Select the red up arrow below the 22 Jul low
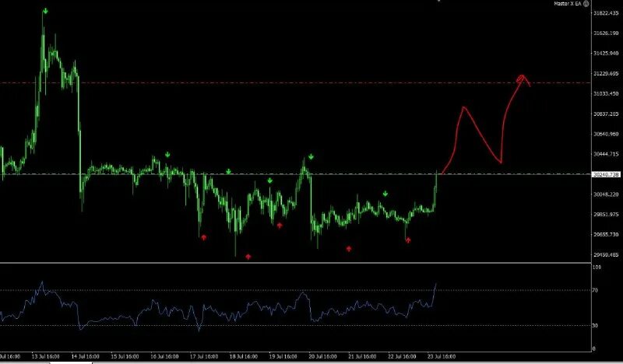This screenshot has width=623, height=364. [x=408, y=240]
